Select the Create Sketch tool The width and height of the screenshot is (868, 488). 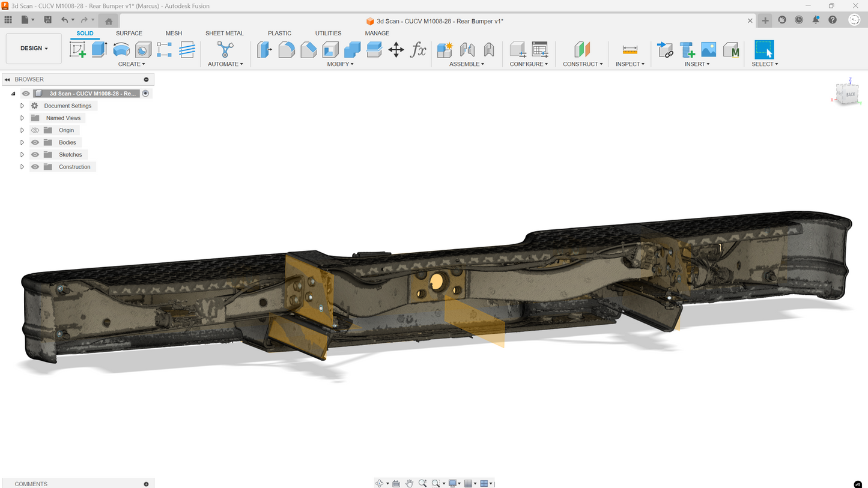tap(77, 49)
